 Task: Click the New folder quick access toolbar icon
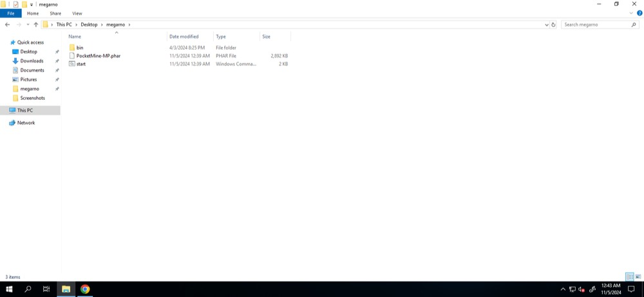coord(24,5)
